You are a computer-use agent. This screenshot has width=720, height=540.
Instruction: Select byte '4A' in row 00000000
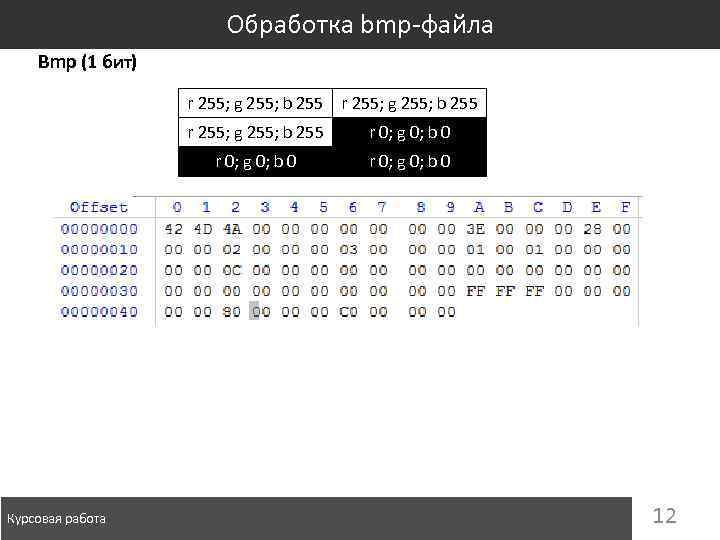[x=232, y=229]
